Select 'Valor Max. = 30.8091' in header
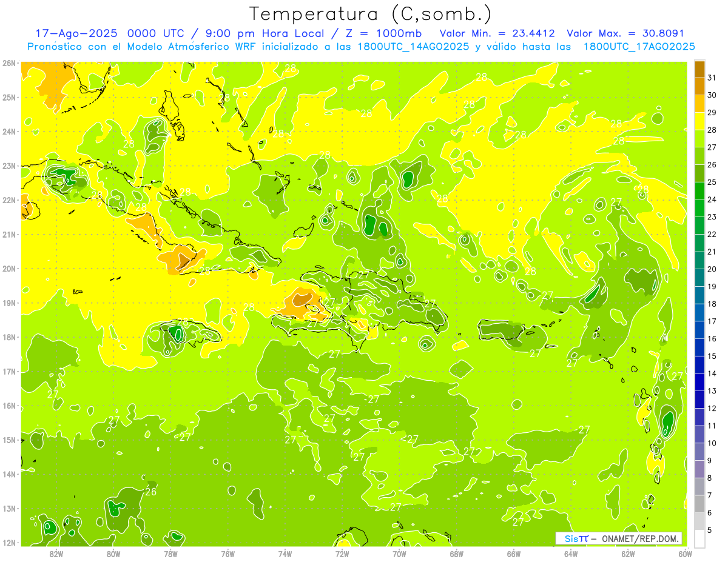The height and width of the screenshot is (562, 728). point(625,33)
